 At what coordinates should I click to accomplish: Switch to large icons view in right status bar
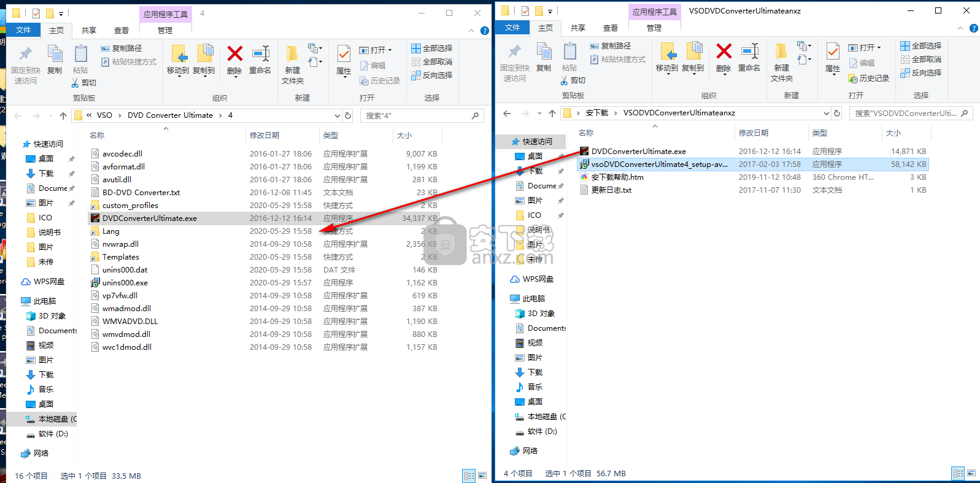[x=971, y=473]
